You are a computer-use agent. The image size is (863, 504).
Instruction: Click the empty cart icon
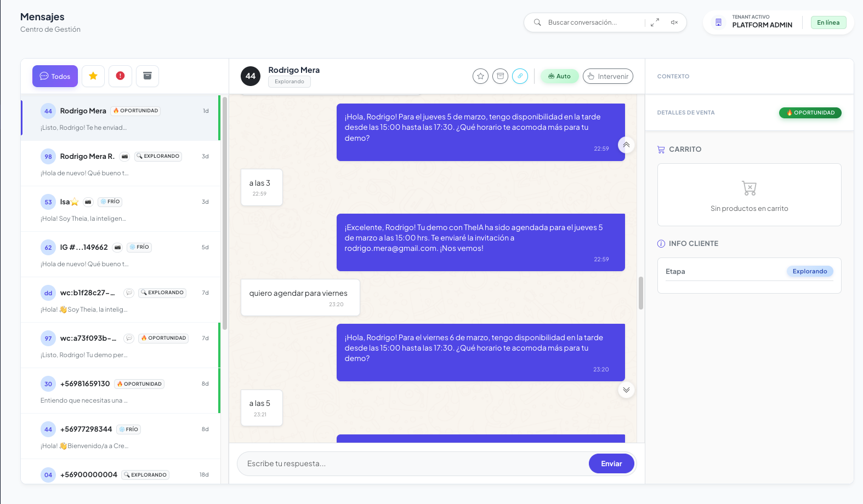click(x=749, y=188)
